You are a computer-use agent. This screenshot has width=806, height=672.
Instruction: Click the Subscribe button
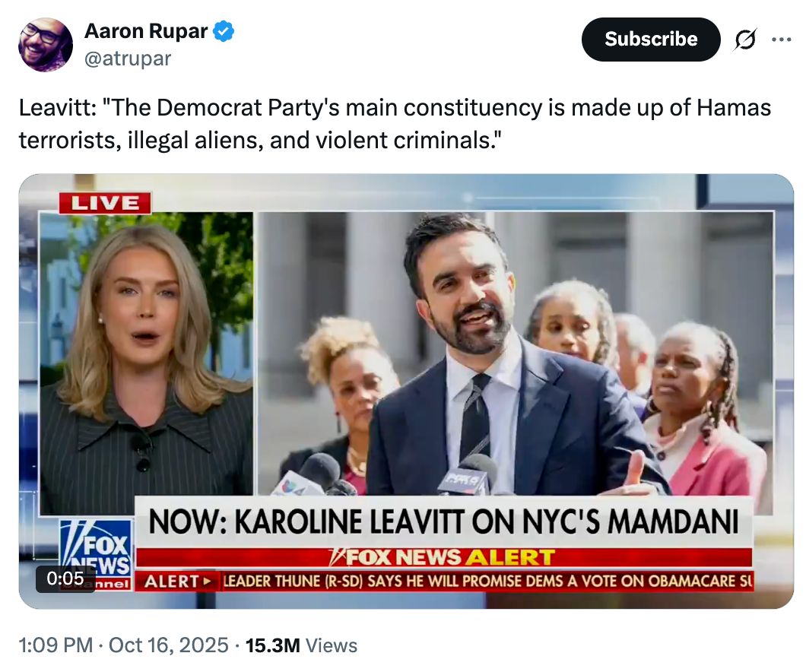[651, 40]
